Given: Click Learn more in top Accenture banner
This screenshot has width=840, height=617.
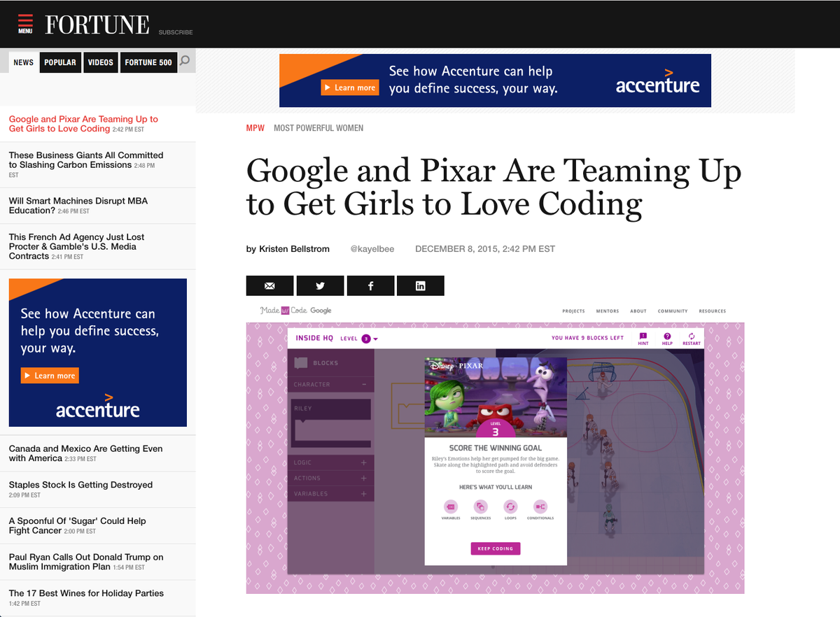Looking at the screenshot, I should tap(350, 87).
